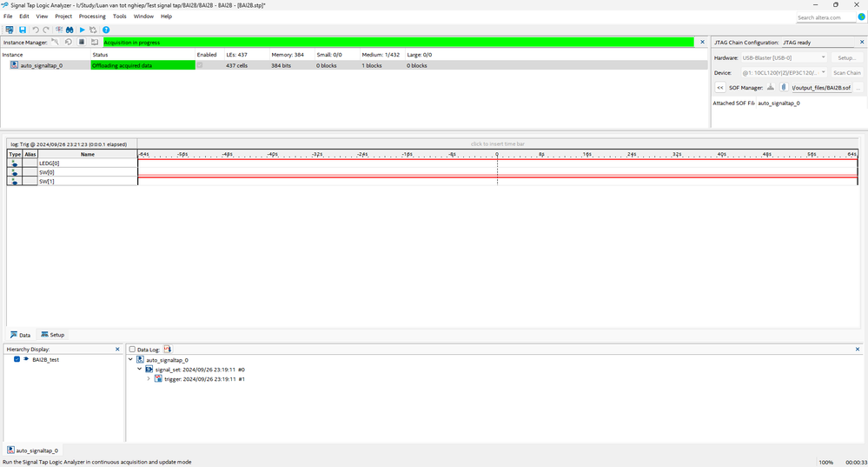The height and width of the screenshot is (467, 868).
Task: Stop the acquisition with the square stop icon
Action: [x=82, y=42]
